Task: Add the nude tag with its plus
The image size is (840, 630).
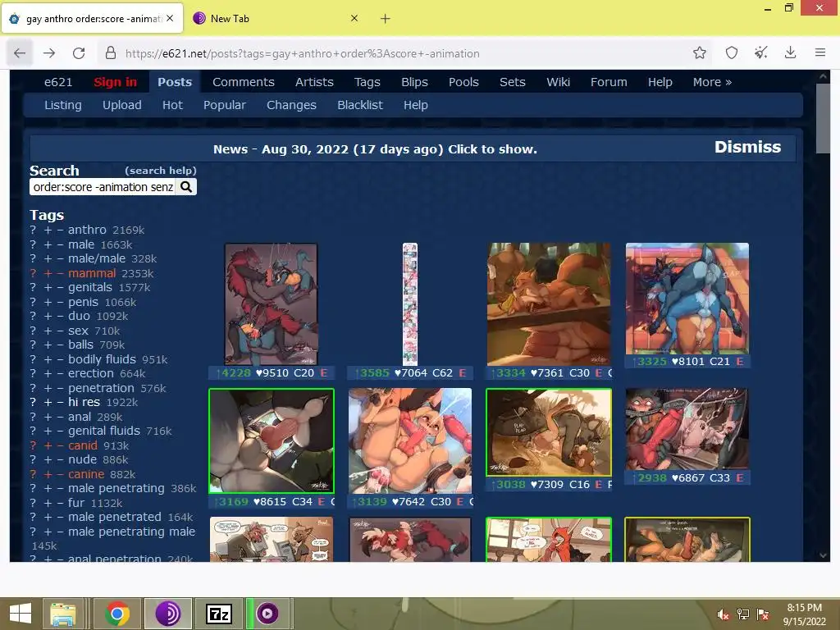Action: 48,459
